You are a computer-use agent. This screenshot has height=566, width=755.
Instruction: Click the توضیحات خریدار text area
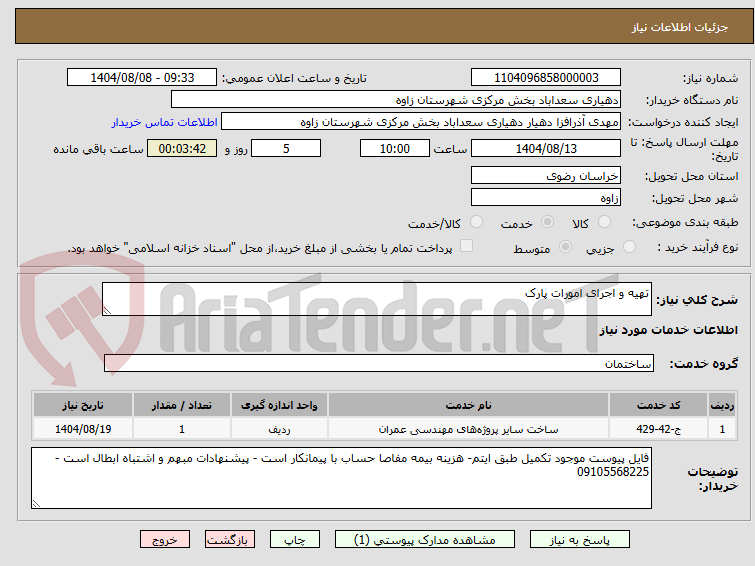(341, 478)
